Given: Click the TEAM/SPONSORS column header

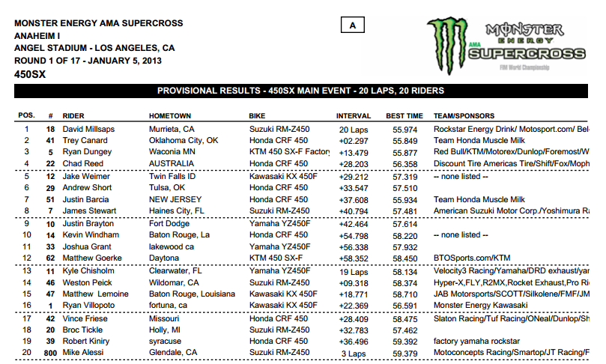Looking at the screenshot, I should coord(467,116).
